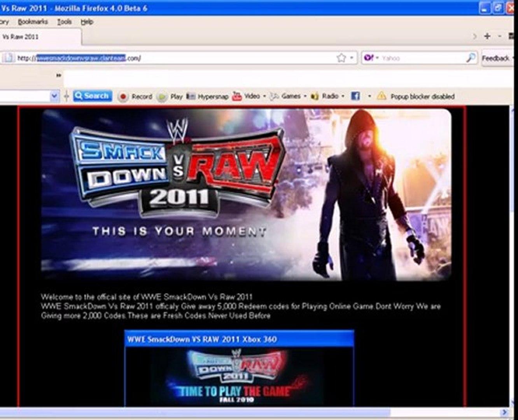Viewport: 518px width, 420px height.
Task: Click the Popup blocker disabled warning
Action: 416,96
